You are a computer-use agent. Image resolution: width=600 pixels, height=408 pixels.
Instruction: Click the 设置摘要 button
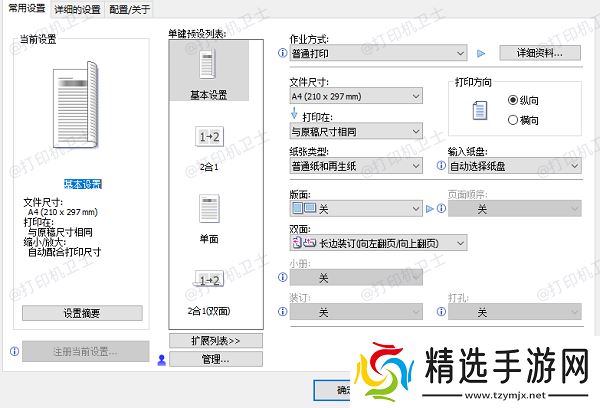[x=82, y=313]
